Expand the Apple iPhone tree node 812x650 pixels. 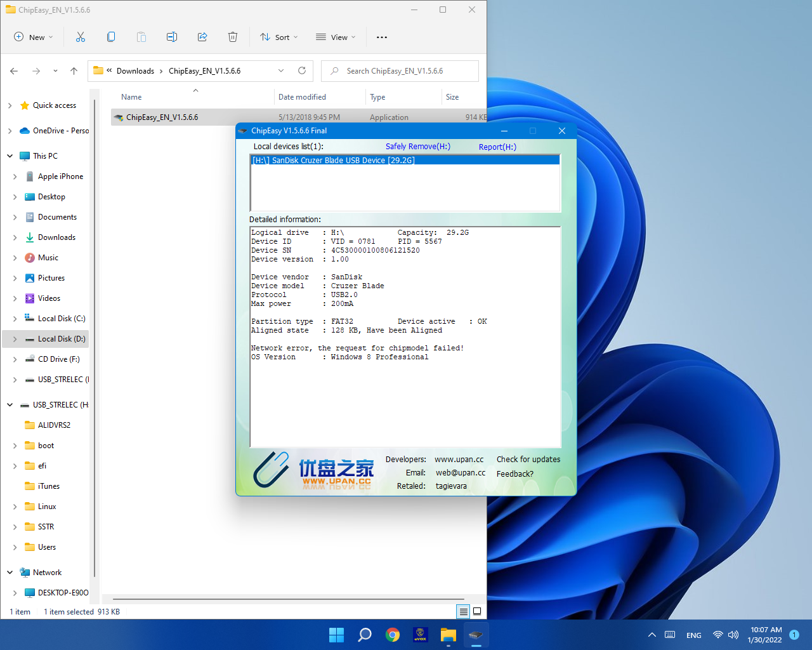(15, 176)
